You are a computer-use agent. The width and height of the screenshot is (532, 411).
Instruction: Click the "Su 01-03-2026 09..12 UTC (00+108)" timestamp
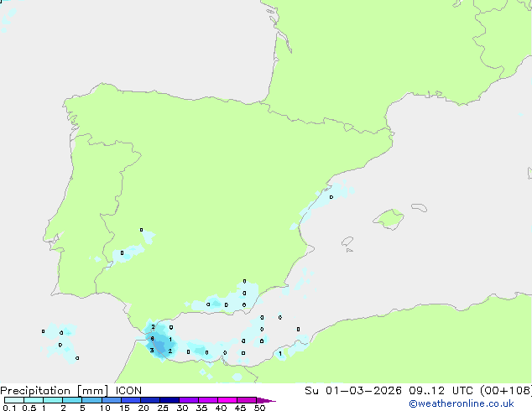(x=418, y=391)
